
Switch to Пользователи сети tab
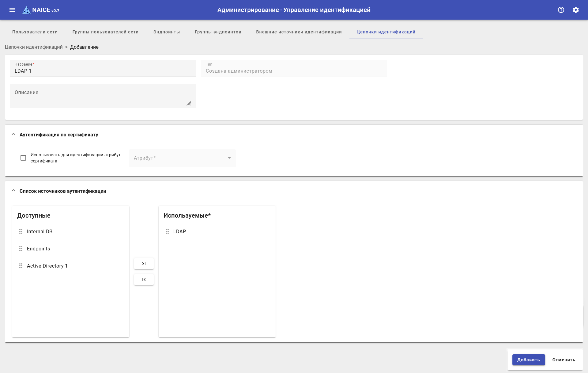pyautogui.click(x=35, y=32)
